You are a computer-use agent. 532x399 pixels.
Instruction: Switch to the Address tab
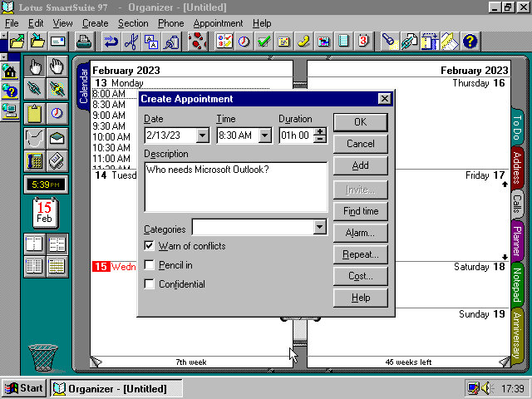[x=516, y=168]
